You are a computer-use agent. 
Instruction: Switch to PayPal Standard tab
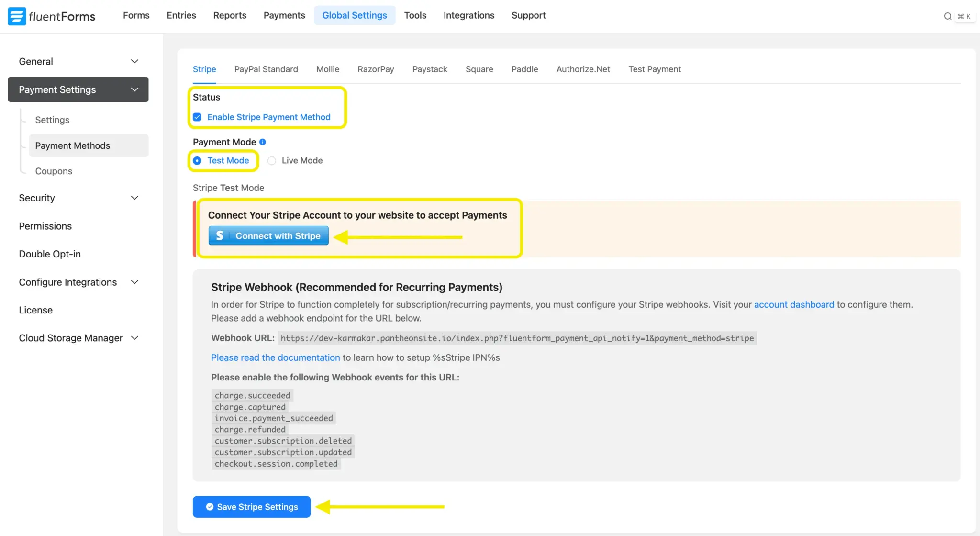pos(266,69)
